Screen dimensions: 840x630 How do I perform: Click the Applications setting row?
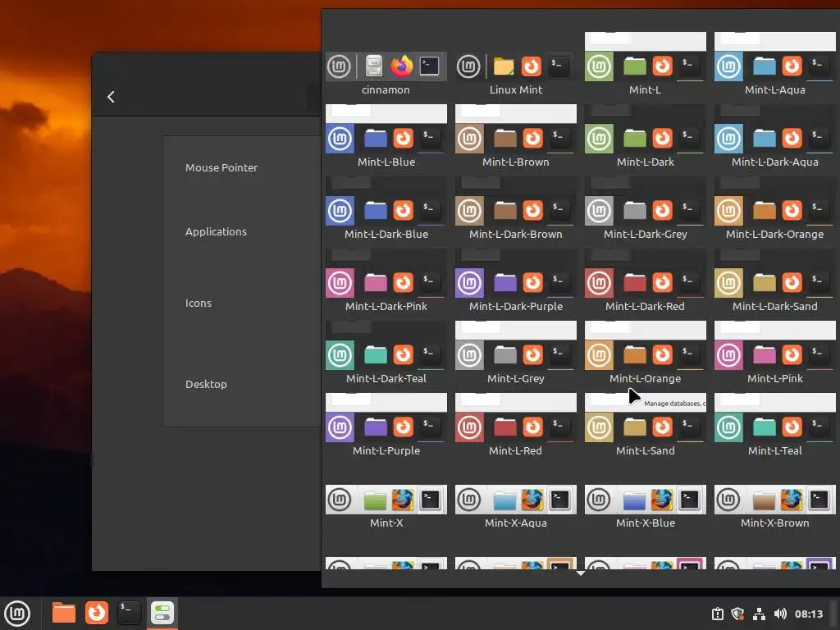click(242, 231)
